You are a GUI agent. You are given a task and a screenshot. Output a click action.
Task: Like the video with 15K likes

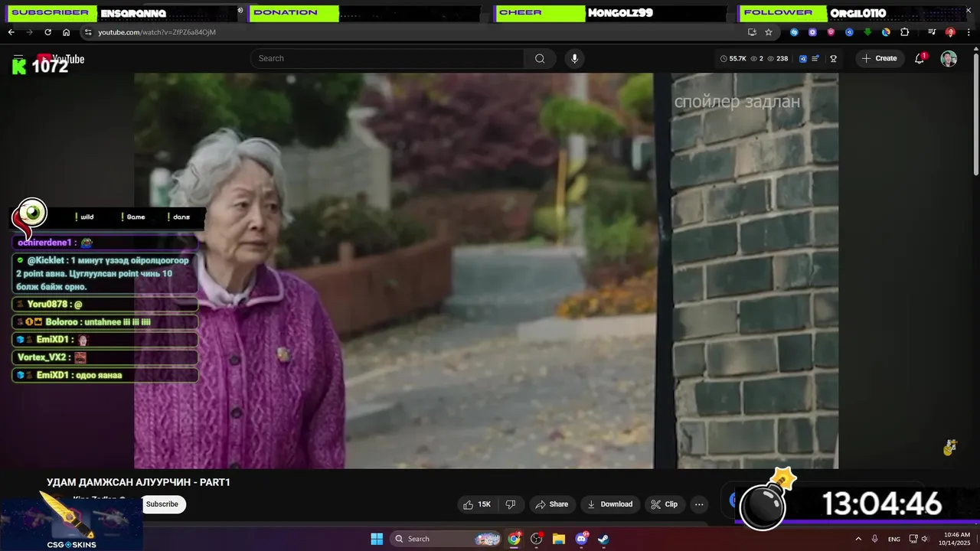pos(478,504)
